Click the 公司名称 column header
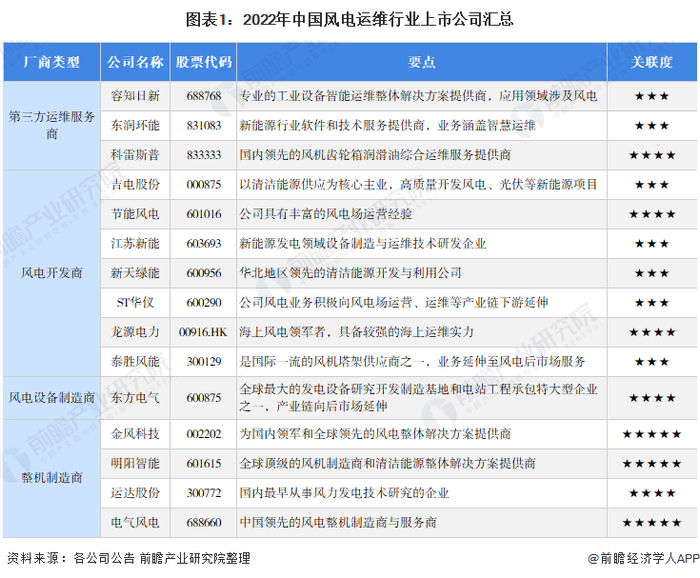The height and width of the screenshot is (578, 700). pyautogui.click(x=135, y=62)
